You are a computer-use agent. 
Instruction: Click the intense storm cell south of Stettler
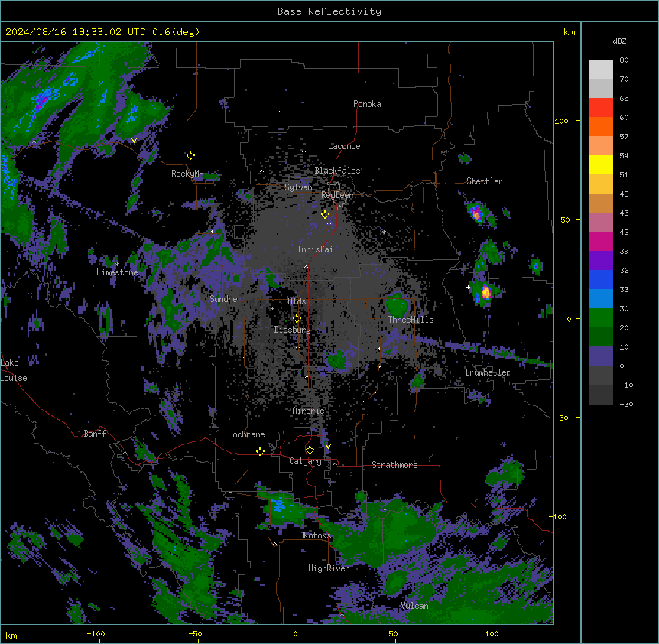(476, 213)
